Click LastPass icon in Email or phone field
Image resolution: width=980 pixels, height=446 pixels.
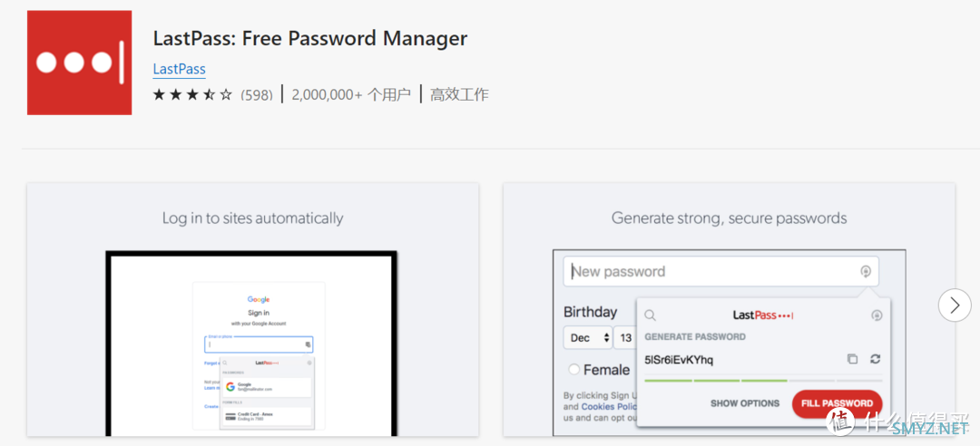(x=309, y=344)
